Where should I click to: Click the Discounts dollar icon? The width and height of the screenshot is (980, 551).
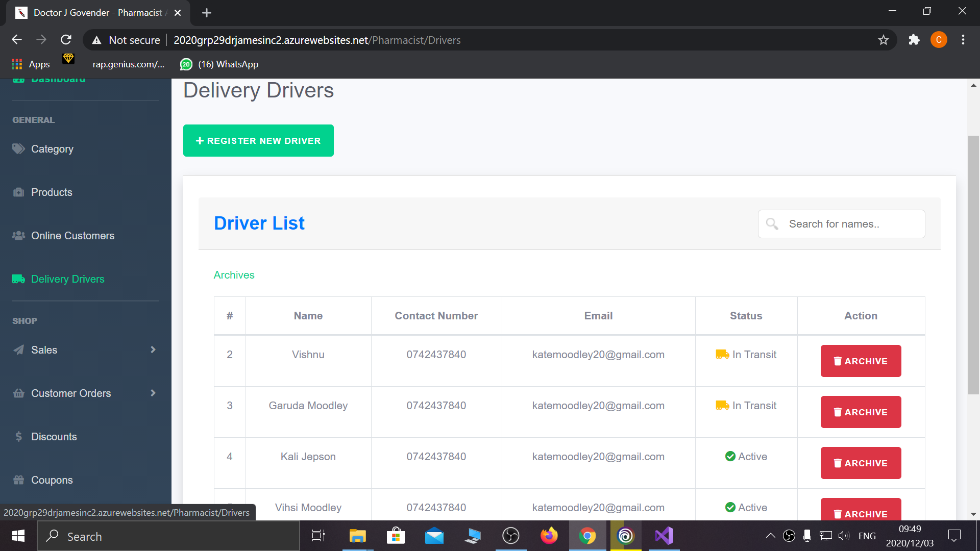point(18,437)
